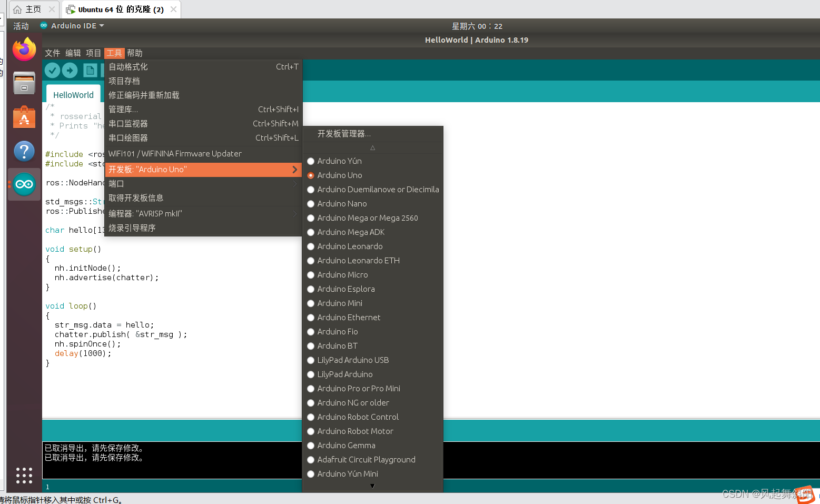Open the 项目 menu
The width and height of the screenshot is (820, 504).
click(93, 53)
